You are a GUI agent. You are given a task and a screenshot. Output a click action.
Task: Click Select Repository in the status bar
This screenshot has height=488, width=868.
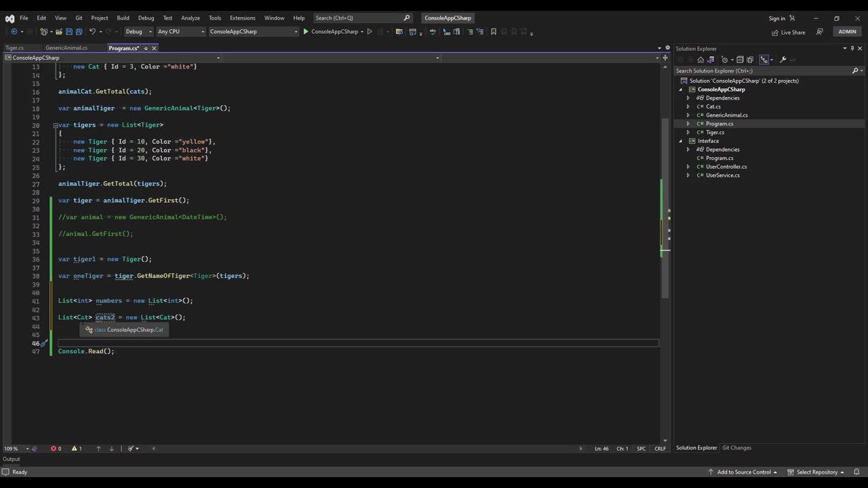816,472
